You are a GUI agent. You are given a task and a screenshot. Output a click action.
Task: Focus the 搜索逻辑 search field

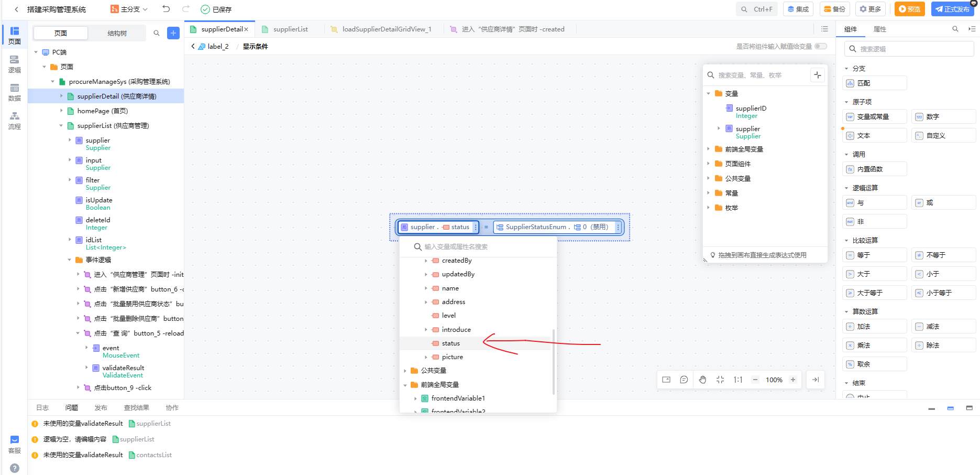(x=909, y=49)
